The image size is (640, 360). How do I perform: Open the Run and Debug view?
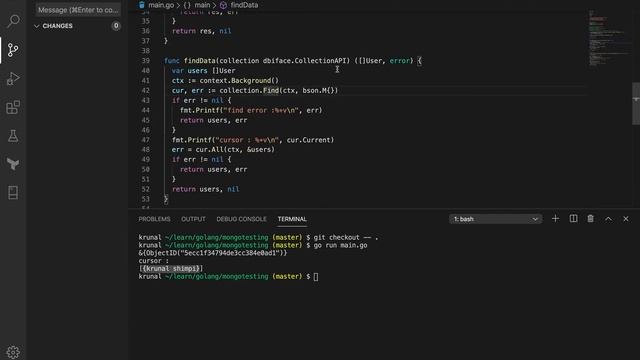tap(13, 78)
